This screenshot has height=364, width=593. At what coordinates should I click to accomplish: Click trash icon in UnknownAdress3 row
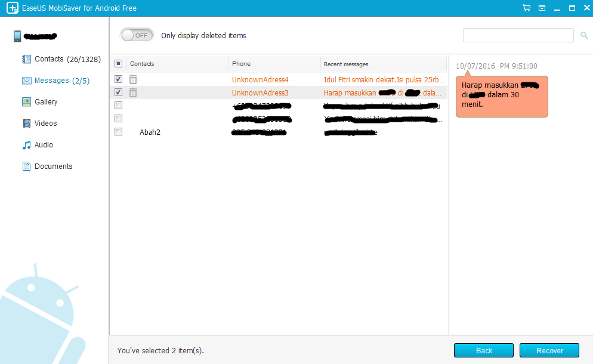[133, 92]
